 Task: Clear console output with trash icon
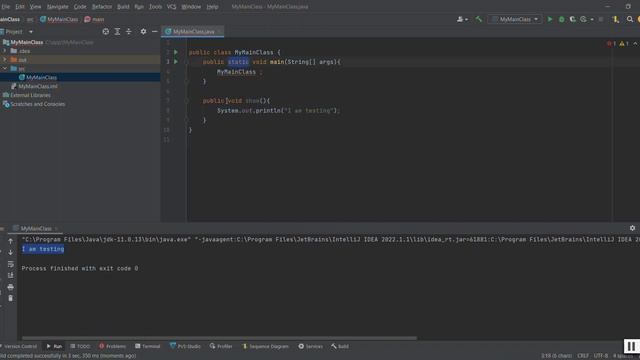(11, 298)
